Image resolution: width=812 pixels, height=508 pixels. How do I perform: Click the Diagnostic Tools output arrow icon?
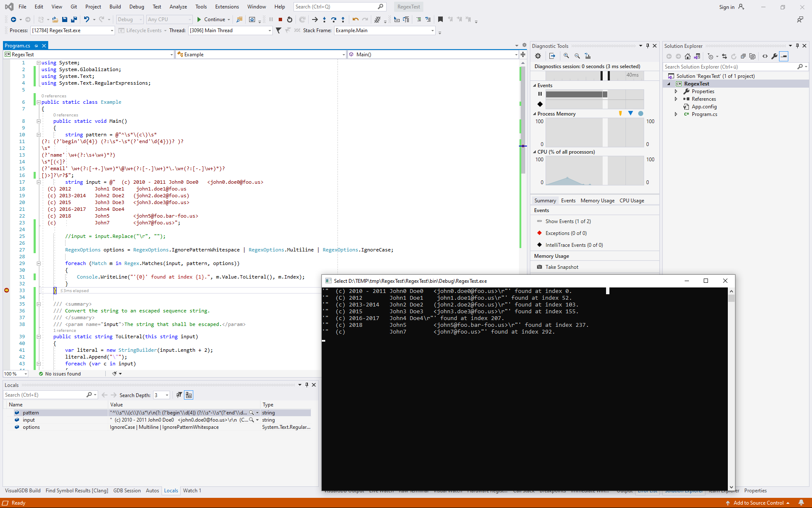552,56
